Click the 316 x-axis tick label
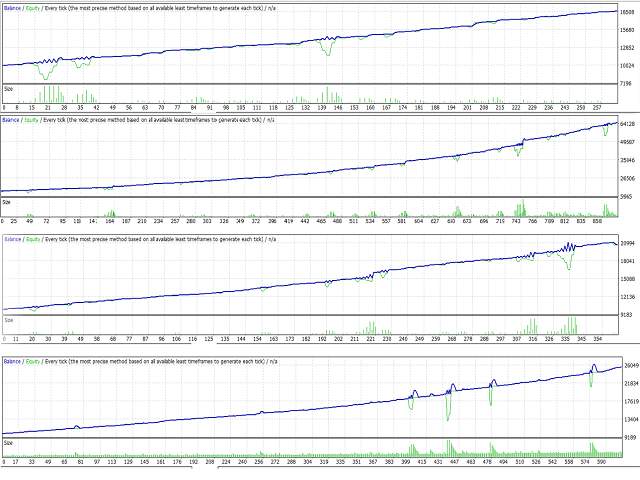 533,339
